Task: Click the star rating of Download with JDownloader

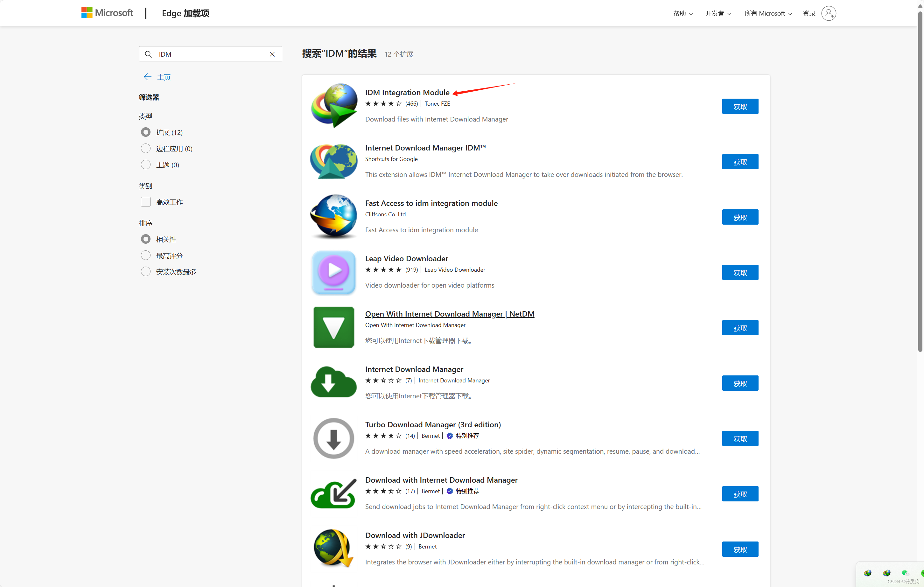Action: click(383, 546)
